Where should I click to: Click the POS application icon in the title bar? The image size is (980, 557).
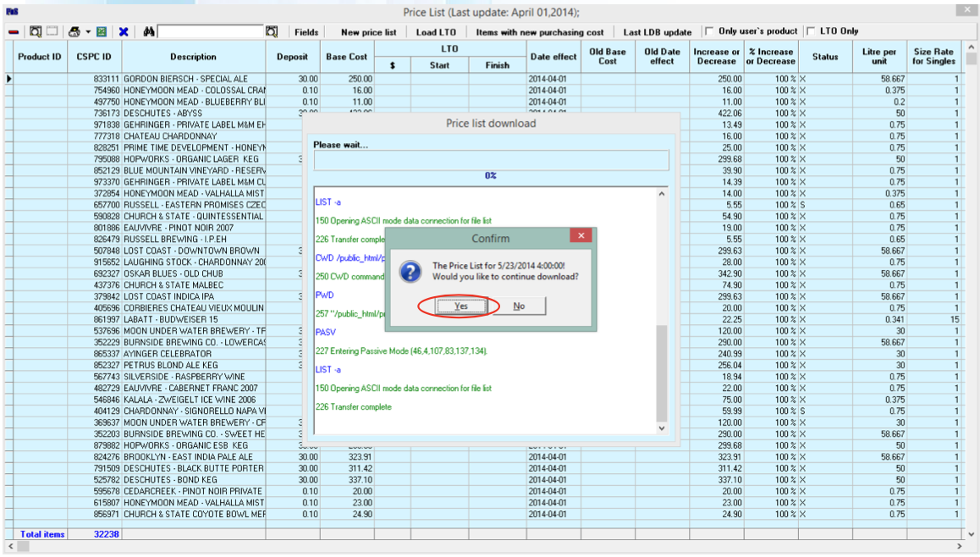tap(12, 11)
